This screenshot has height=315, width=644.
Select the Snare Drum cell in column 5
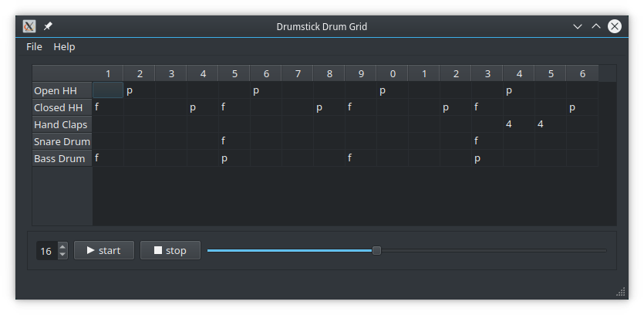point(234,141)
